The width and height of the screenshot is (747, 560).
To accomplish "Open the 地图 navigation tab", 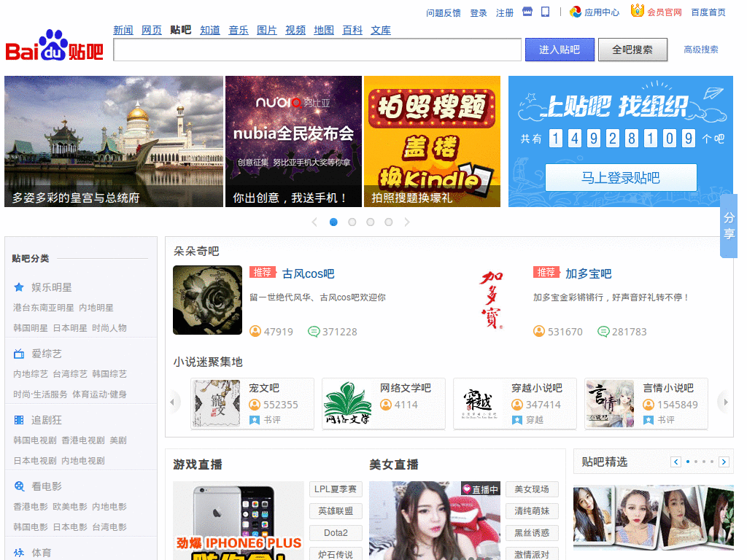I will pyautogui.click(x=324, y=30).
